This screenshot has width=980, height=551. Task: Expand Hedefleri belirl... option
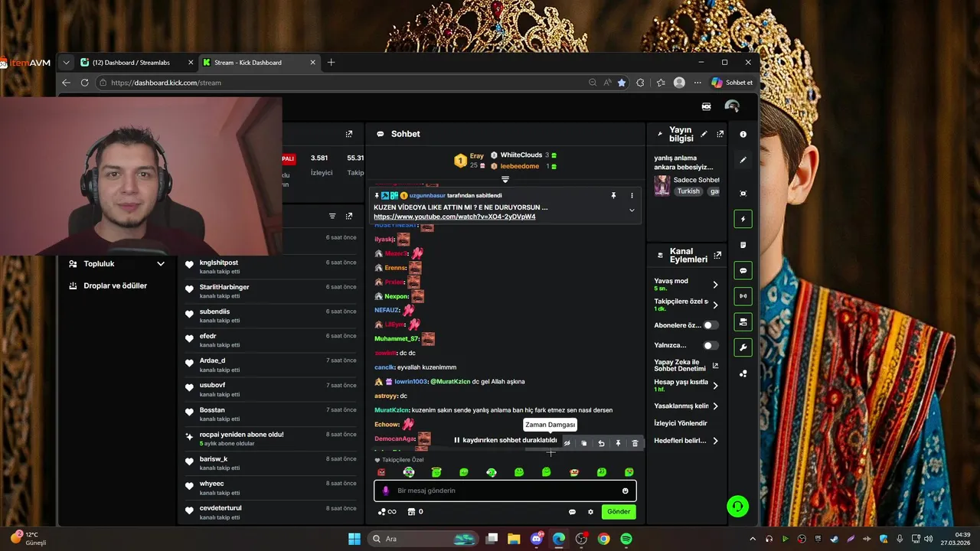pyautogui.click(x=715, y=441)
